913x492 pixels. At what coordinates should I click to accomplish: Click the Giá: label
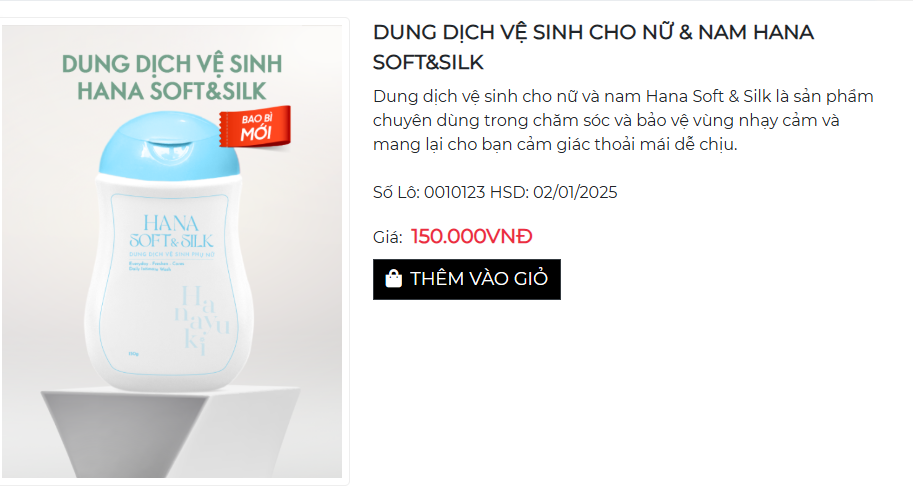(387, 237)
